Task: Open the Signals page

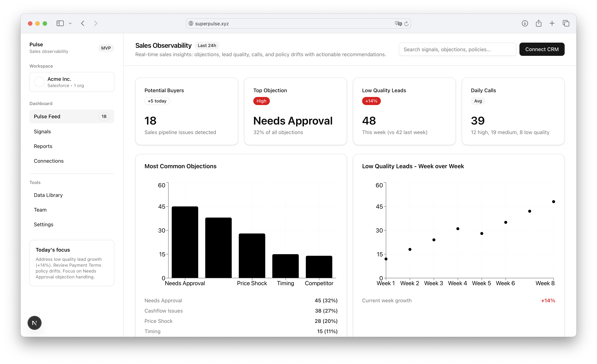Action: (x=42, y=132)
